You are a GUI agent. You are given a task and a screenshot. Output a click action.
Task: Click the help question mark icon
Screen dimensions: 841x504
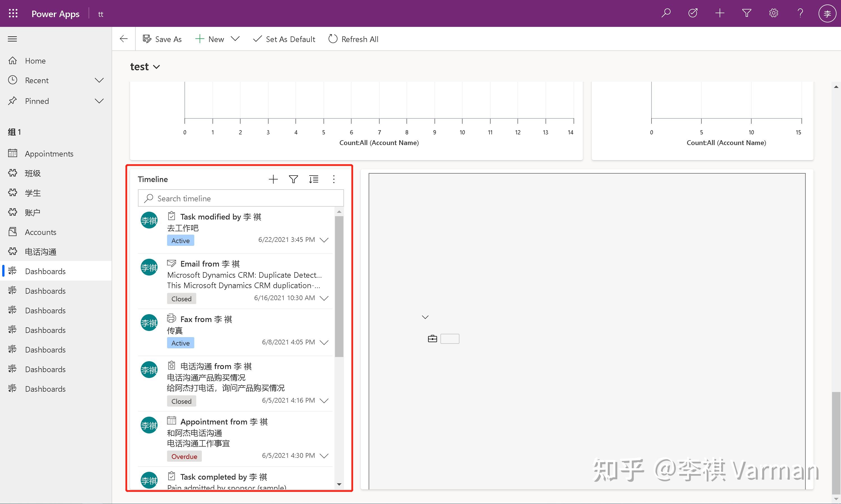click(x=800, y=13)
